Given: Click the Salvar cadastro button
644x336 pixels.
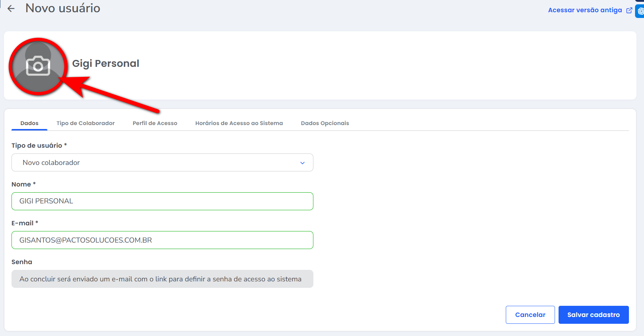Looking at the screenshot, I should 593,315.
